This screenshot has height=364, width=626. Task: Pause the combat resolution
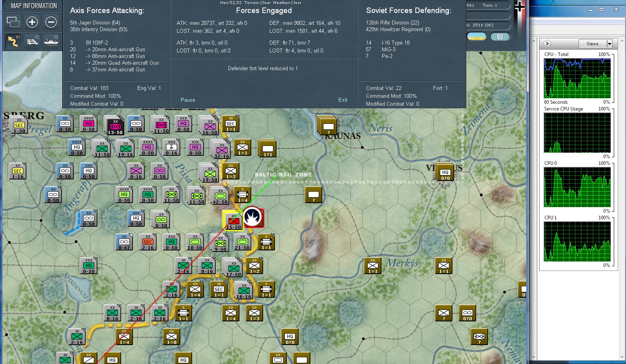point(188,100)
